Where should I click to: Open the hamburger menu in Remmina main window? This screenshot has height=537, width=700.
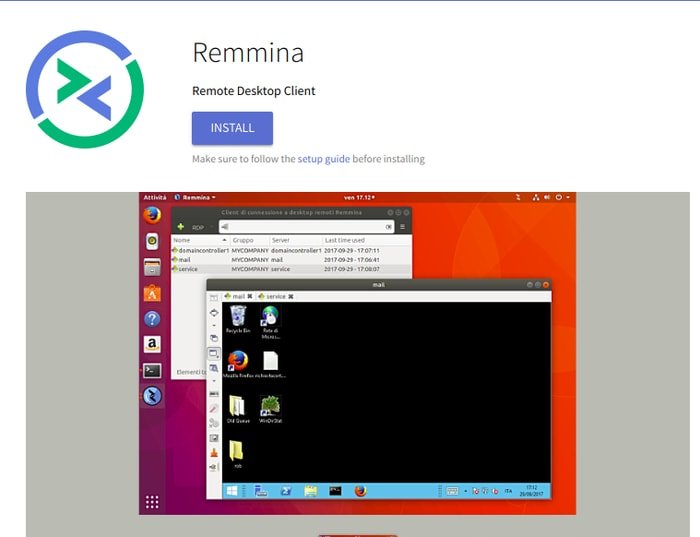pos(402,227)
